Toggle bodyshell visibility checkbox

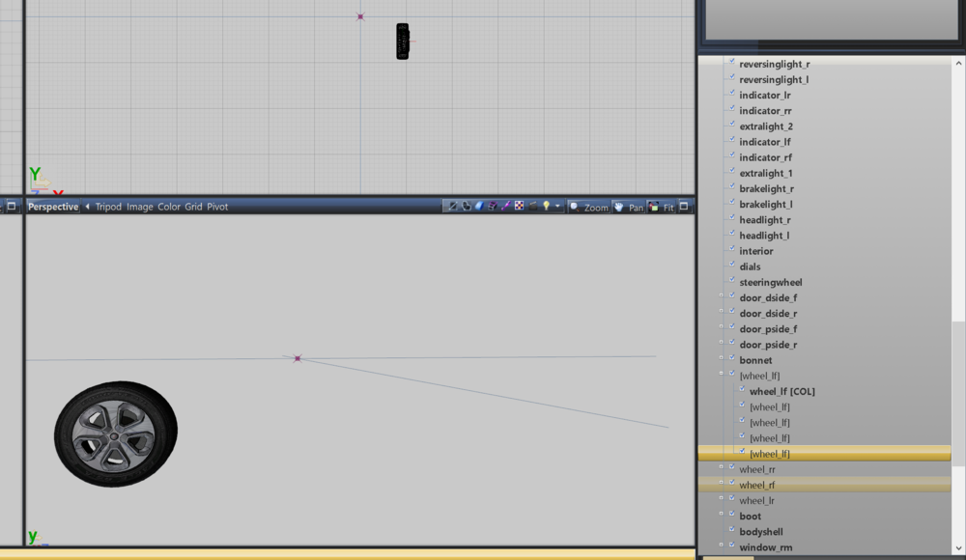click(732, 529)
